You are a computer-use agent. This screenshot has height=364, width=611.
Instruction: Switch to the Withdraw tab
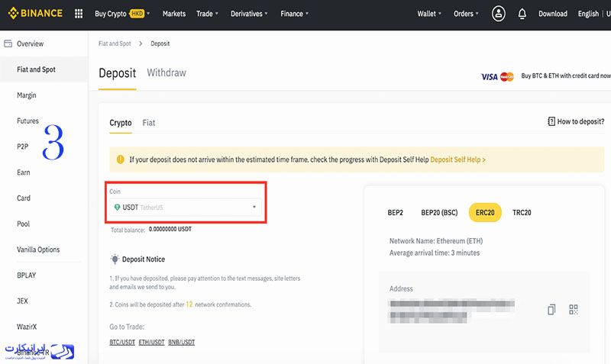166,72
